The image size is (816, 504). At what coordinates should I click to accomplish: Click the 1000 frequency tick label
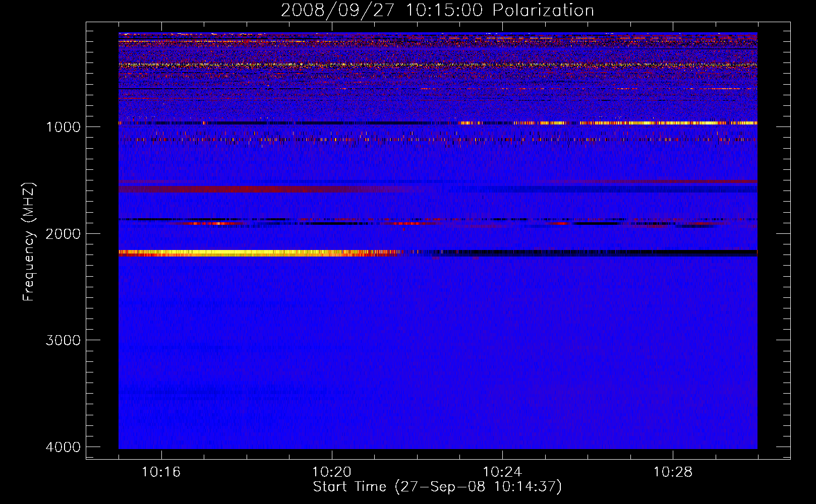(63, 127)
